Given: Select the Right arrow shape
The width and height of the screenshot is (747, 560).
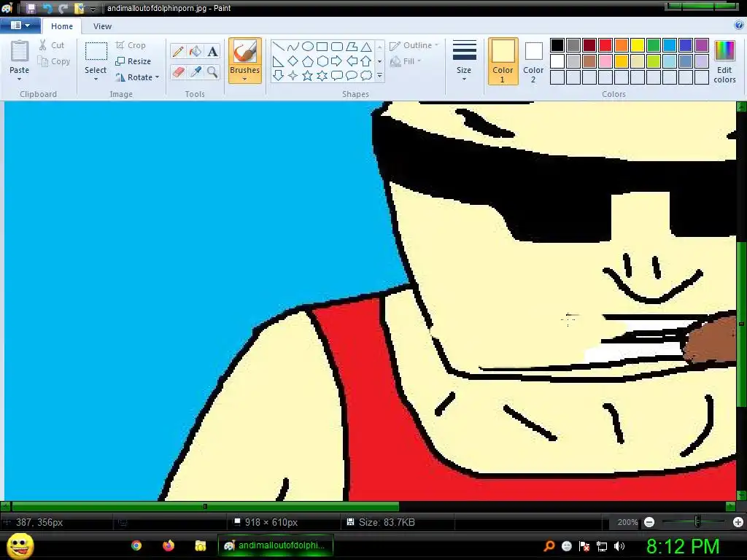Looking at the screenshot, I should 337,61.
